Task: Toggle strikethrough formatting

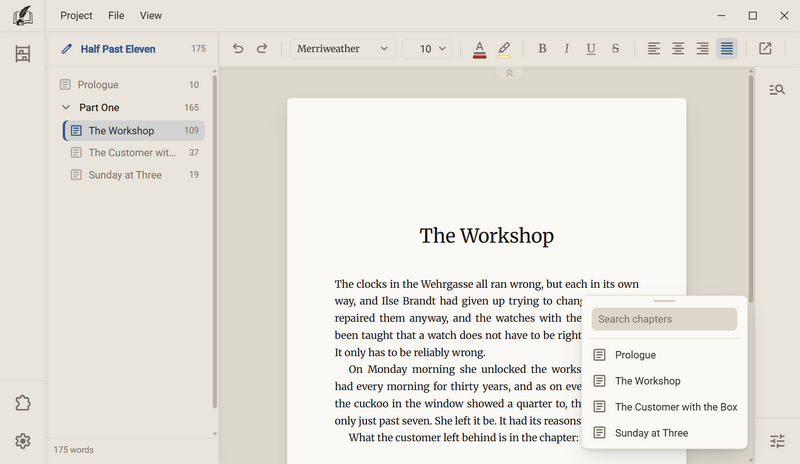Action: pos(615,48)
